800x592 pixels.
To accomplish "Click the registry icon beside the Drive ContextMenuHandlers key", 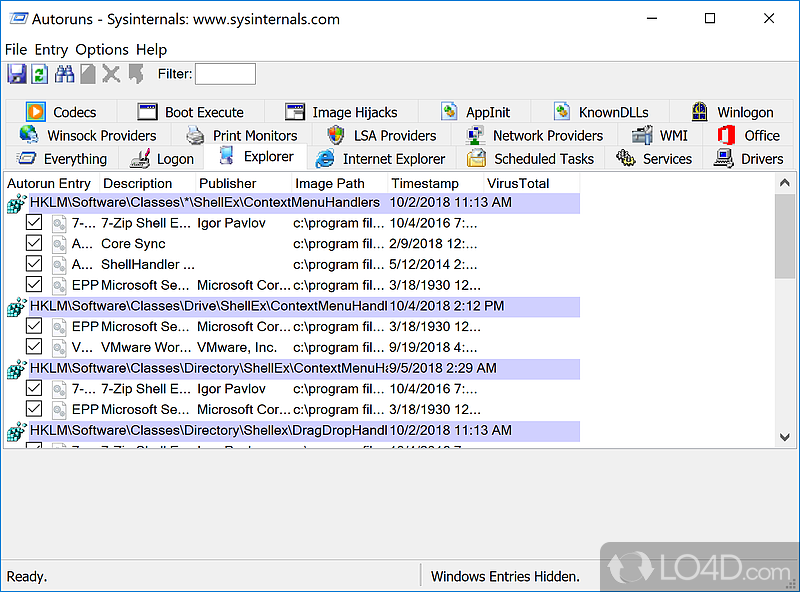I will coord(16,306).
